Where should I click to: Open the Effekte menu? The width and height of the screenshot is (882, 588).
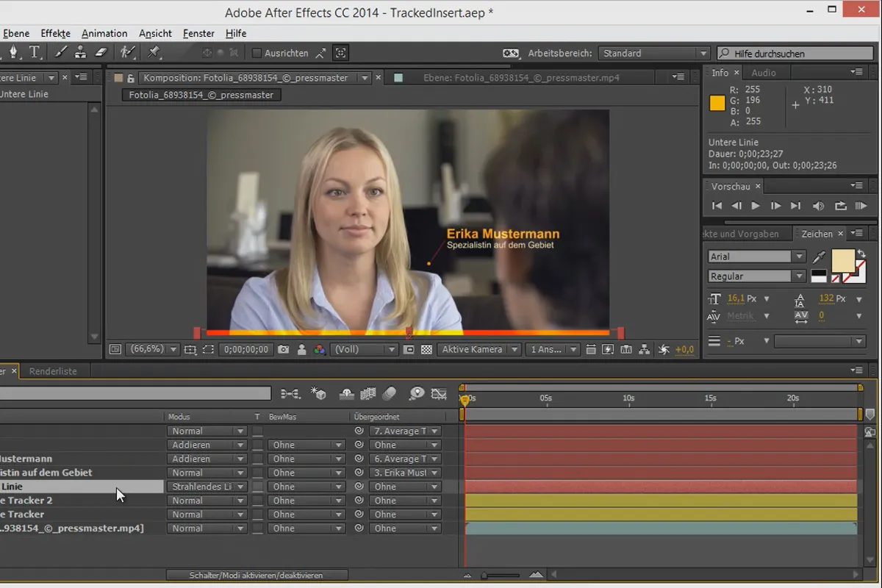[x=56, y=33]
